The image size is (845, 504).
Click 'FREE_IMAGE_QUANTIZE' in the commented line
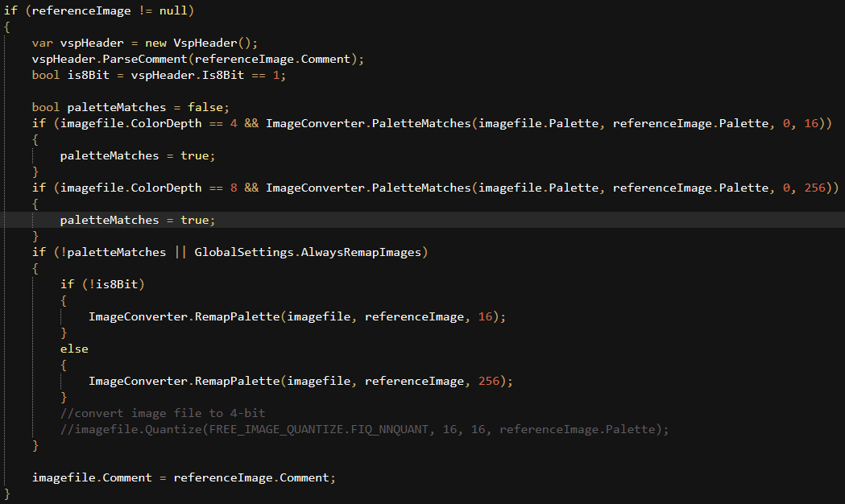coord(276,430)
